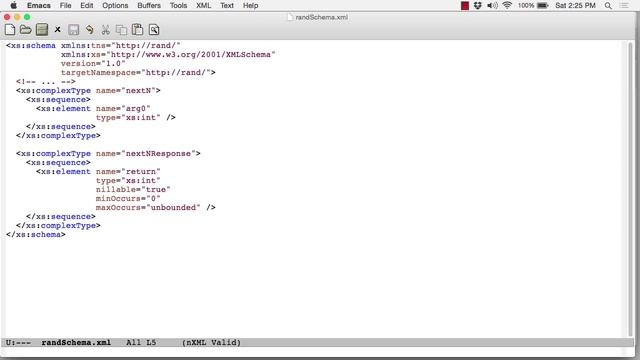Open file using the folder icon
Image resolution: width=640 pixels, height=360 pixels.
click(x=26, y=29)
